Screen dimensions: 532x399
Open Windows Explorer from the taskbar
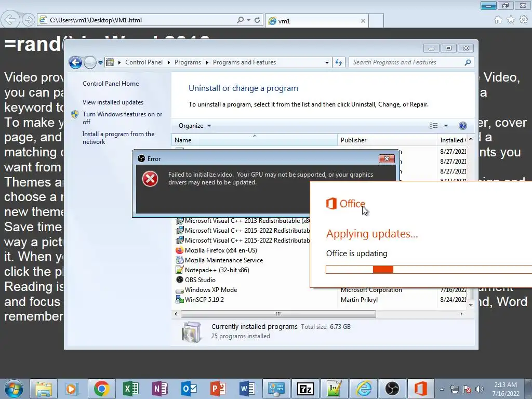[44, 389]
